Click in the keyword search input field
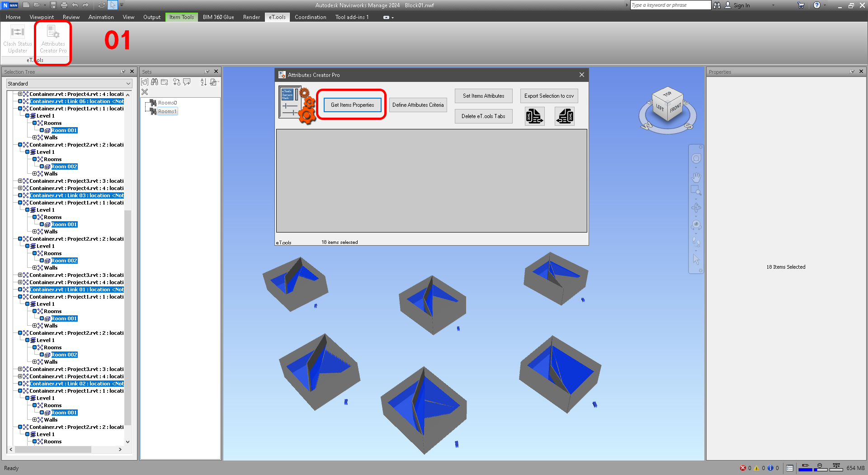 pyautogui.click(x=670, y=5)
